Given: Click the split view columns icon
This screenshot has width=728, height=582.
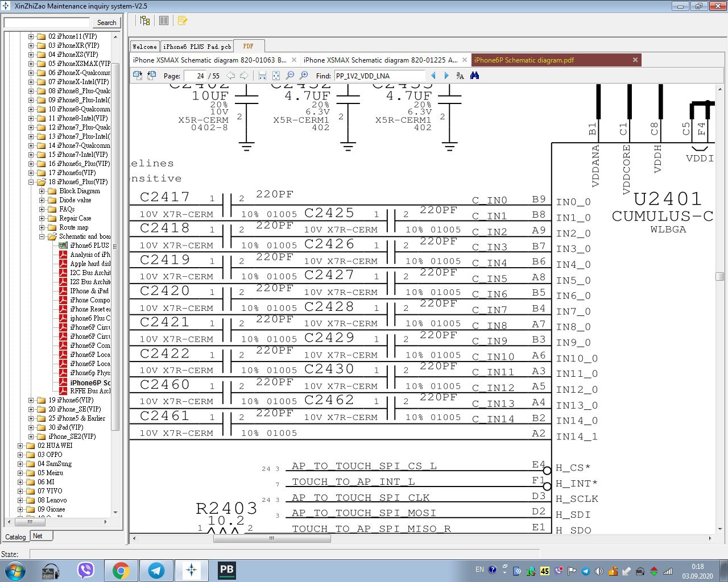Looking at the screenshot, I should point(164,20).
